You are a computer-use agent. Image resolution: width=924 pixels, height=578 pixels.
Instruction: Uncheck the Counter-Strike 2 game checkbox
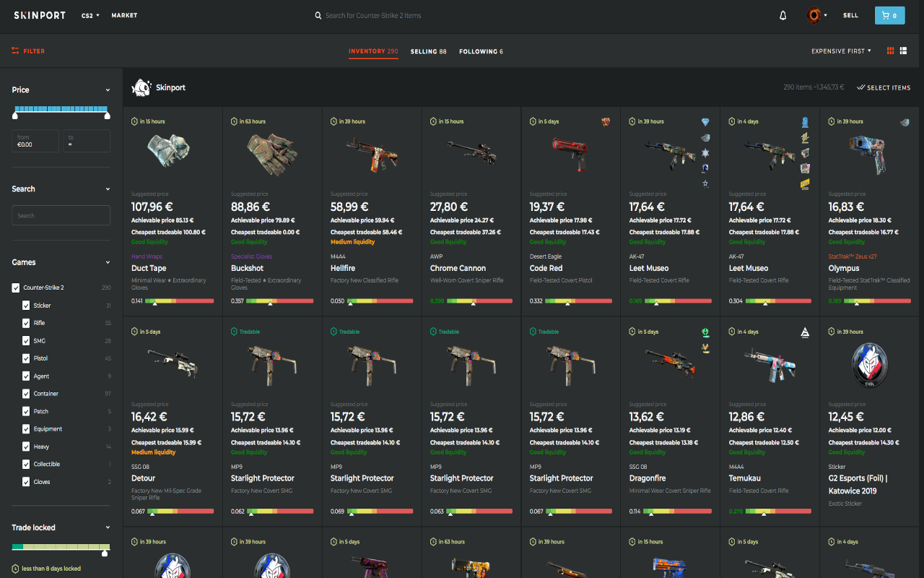pos(16,288)
